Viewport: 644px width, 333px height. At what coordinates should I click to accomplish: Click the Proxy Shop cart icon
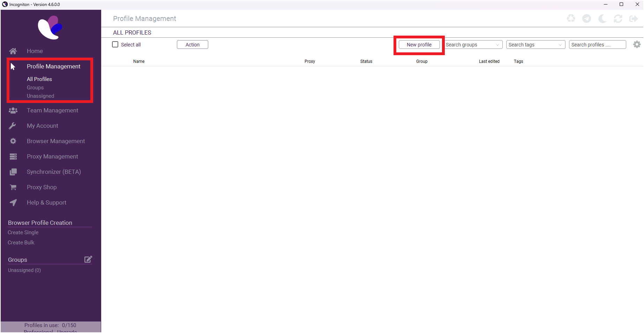coord(13,187)
